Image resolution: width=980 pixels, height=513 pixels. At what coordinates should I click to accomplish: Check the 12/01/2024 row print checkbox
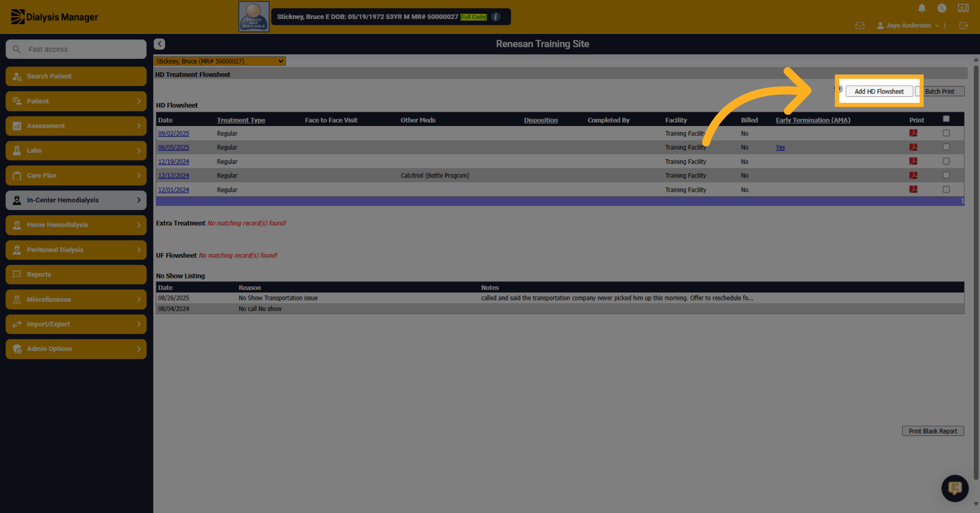coord(946,189)
